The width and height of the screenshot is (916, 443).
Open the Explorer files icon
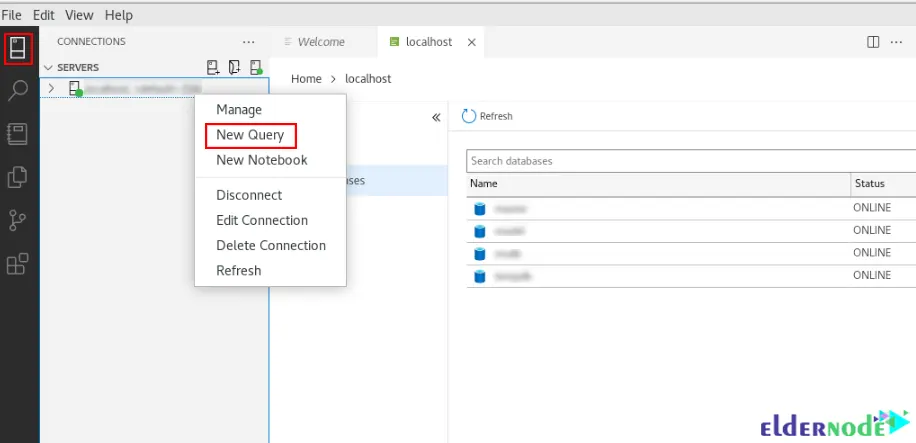(x=18, y=177)
